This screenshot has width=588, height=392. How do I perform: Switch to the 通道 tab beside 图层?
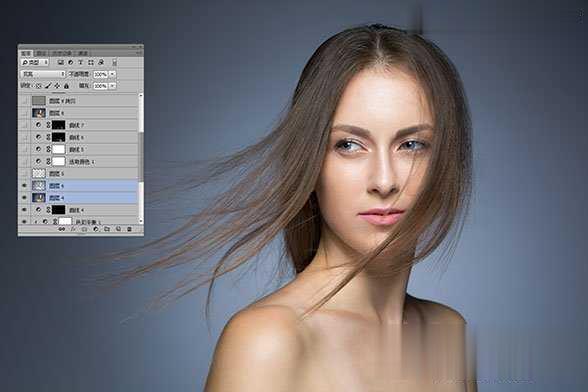click(41, 53)
